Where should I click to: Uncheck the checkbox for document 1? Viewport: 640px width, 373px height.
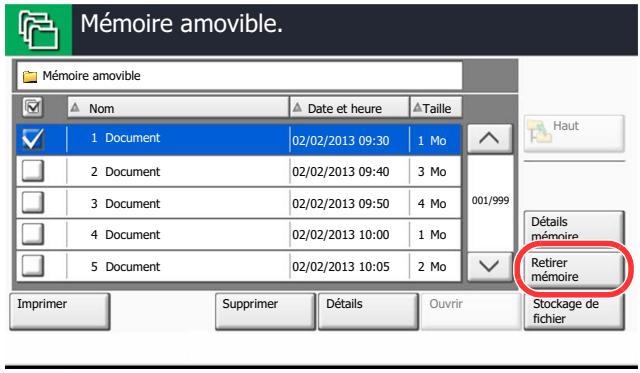coord(32,140)
